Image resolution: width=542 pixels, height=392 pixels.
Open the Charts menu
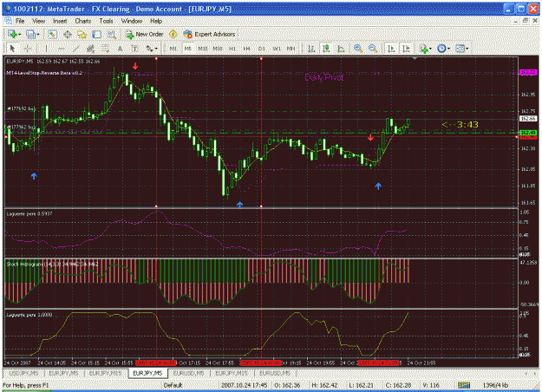[83, 21]
